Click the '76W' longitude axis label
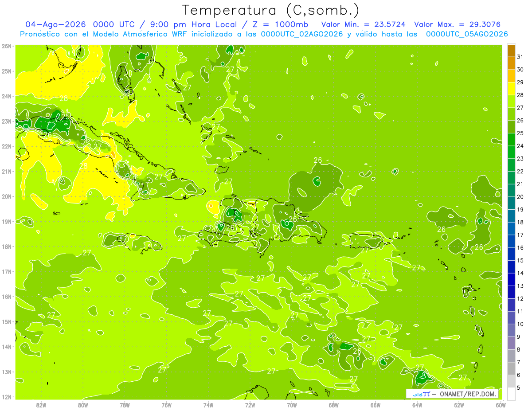 (x=166, y=405)
